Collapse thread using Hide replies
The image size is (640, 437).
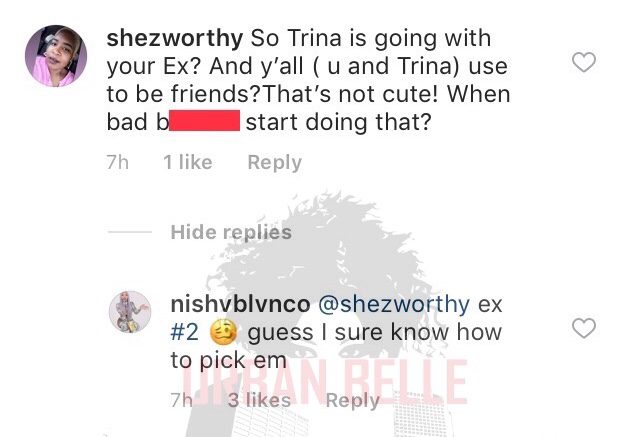click(x=231, y=232)
